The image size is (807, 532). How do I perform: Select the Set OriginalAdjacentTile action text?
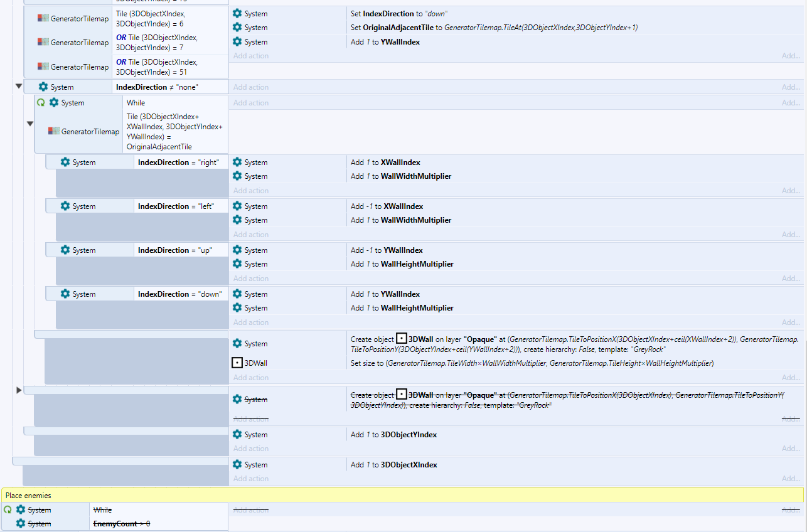coord(494,27)
